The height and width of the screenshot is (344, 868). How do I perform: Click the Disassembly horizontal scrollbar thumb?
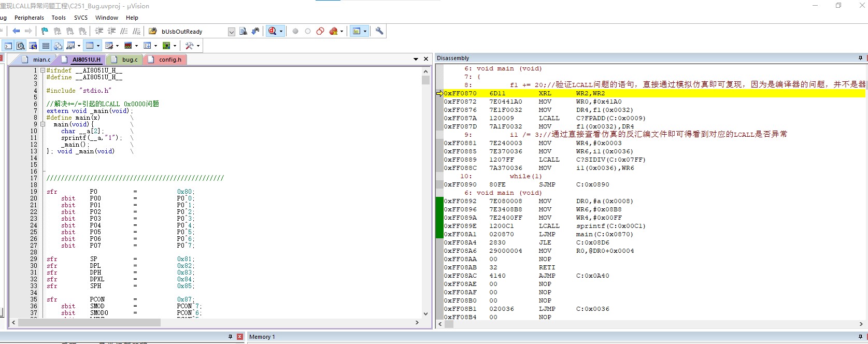(x=449, y=324)
